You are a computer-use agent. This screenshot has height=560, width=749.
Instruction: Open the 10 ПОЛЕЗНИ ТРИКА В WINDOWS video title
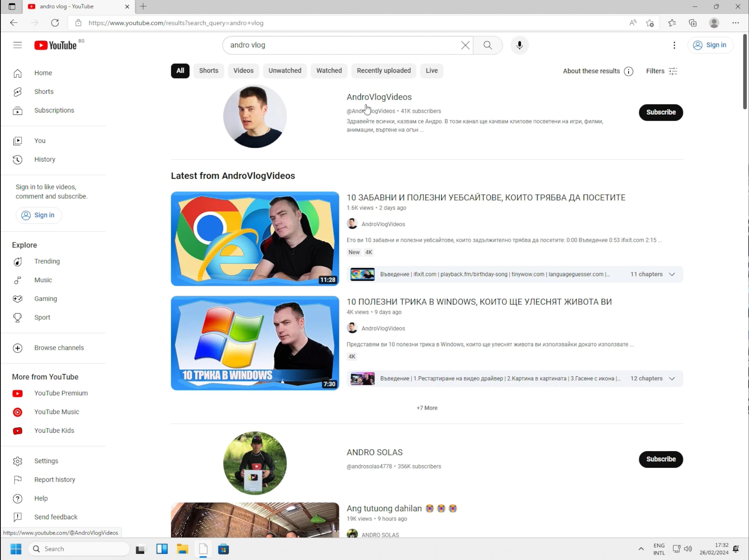click(479, 302)
